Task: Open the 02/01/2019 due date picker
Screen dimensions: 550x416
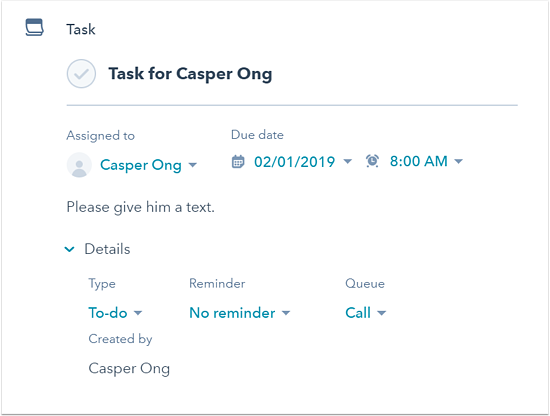Action: (x=303, y=162)
